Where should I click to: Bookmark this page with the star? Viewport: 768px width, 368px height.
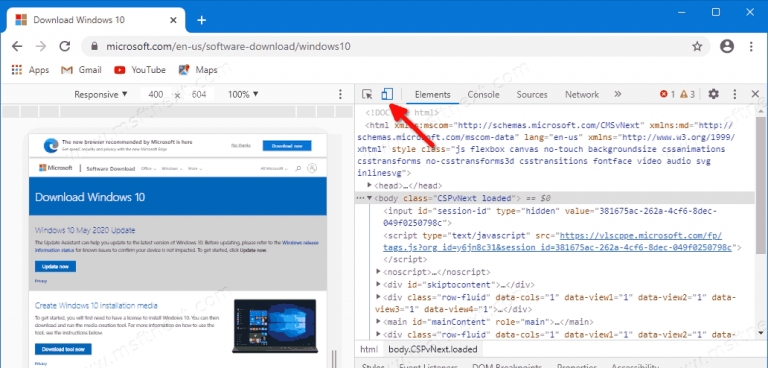(x=697, y=47)
